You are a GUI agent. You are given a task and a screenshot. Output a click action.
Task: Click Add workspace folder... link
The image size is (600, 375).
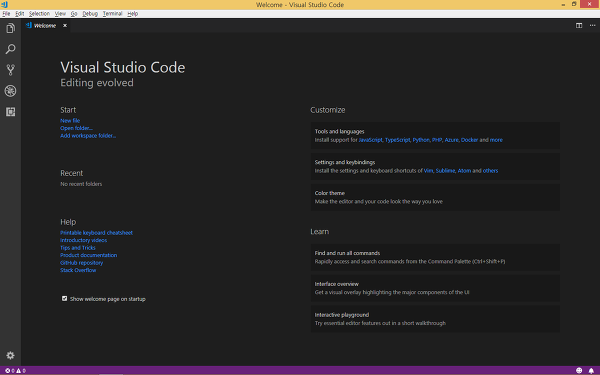pos(88,135)
